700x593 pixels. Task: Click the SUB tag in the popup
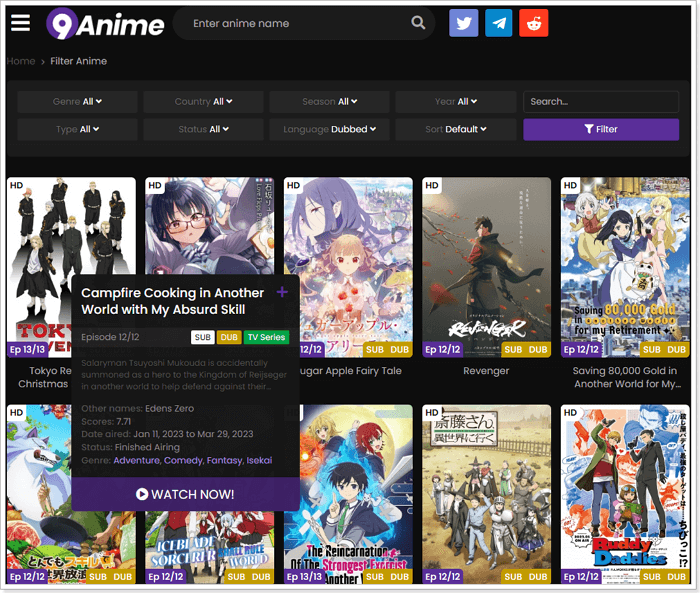tap(203, 337)
